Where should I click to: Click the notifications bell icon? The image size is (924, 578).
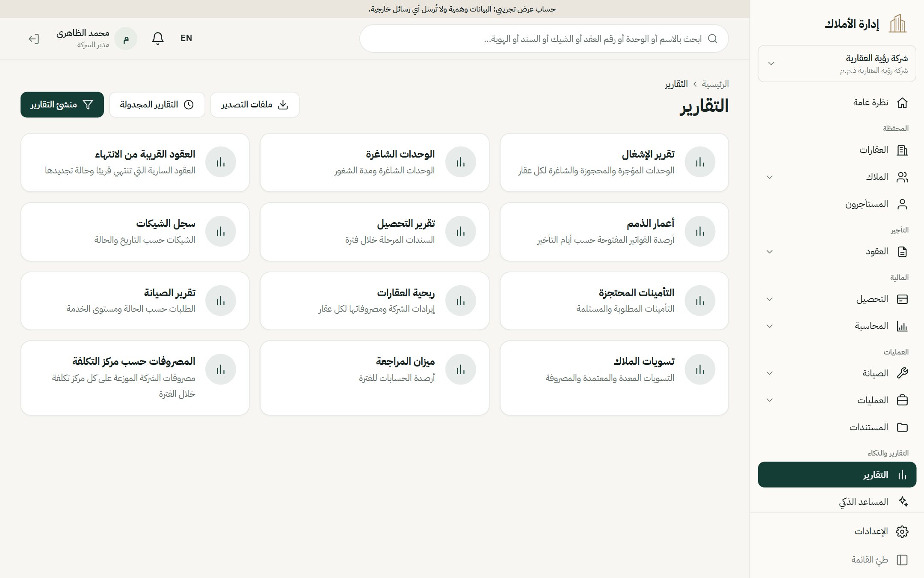[x=158, y=39]
